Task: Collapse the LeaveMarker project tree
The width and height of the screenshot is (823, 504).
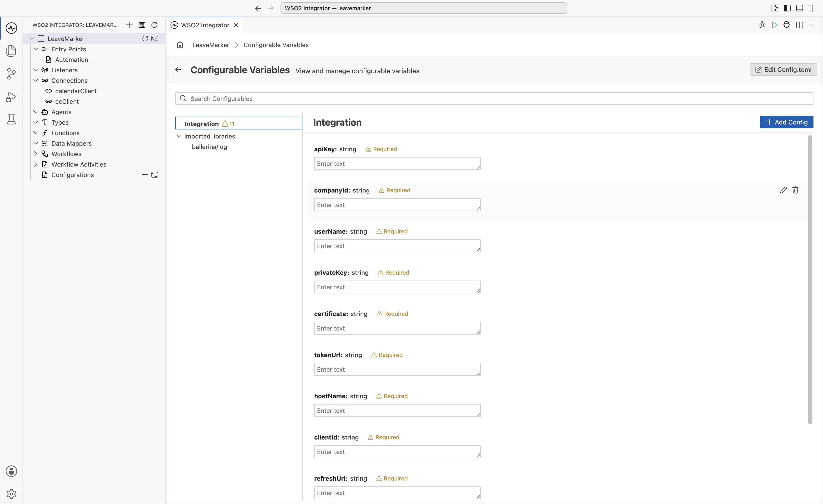Action: tap(32, 38)
